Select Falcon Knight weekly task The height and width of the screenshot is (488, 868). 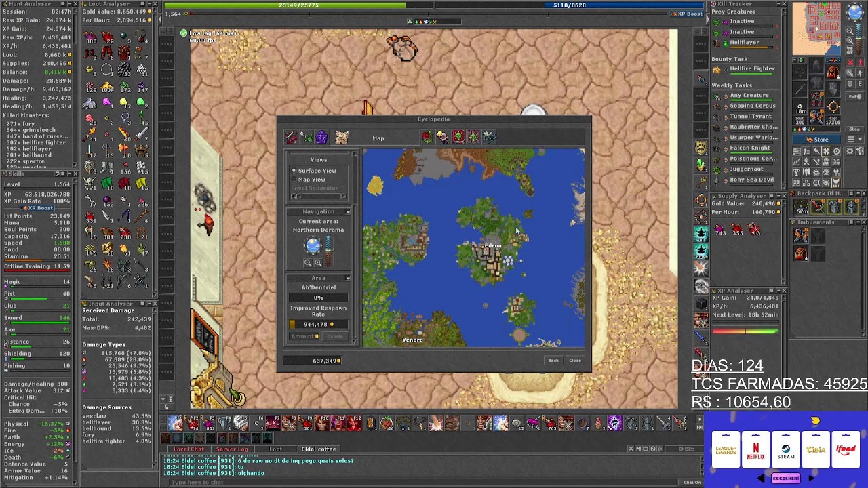pyautogui.click(x=749, y=148)
